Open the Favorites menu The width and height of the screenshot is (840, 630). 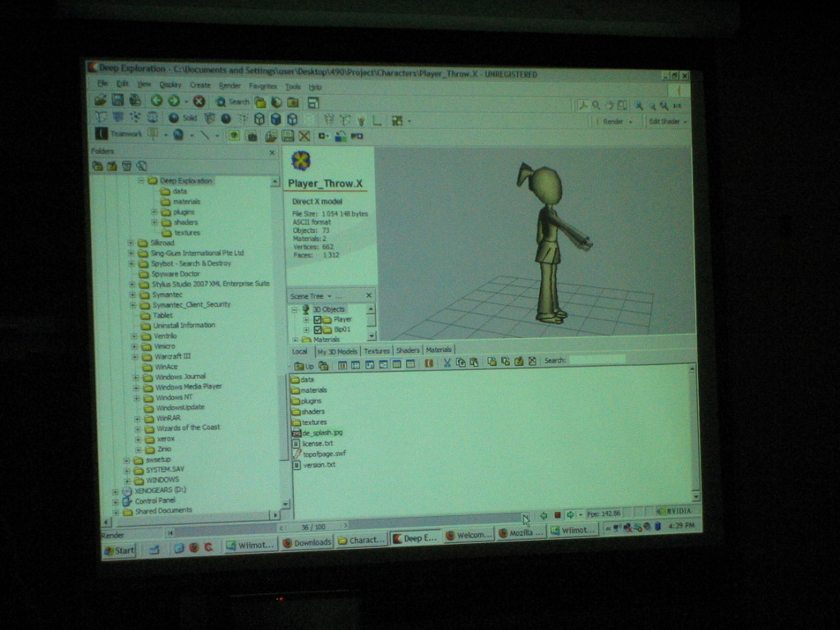[262, 86]
